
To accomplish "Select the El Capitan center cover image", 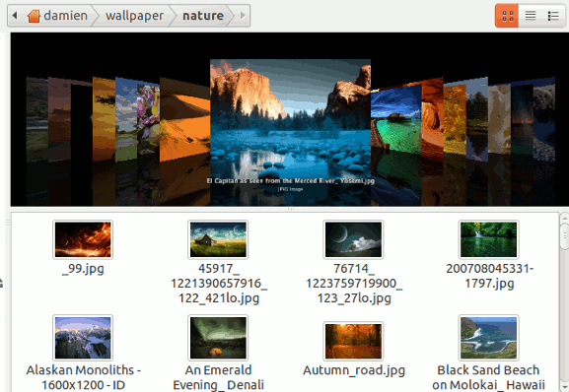I will coord(290,132).
